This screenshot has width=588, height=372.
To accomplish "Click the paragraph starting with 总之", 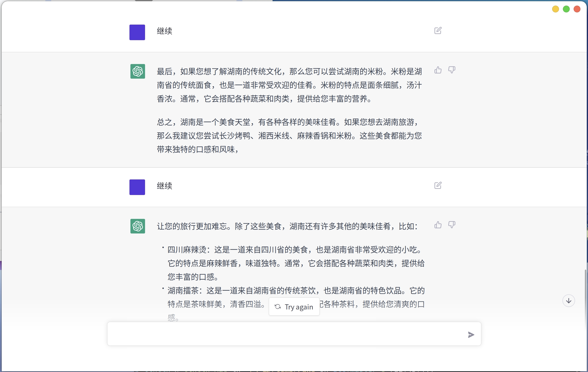I will coord(289,136).
